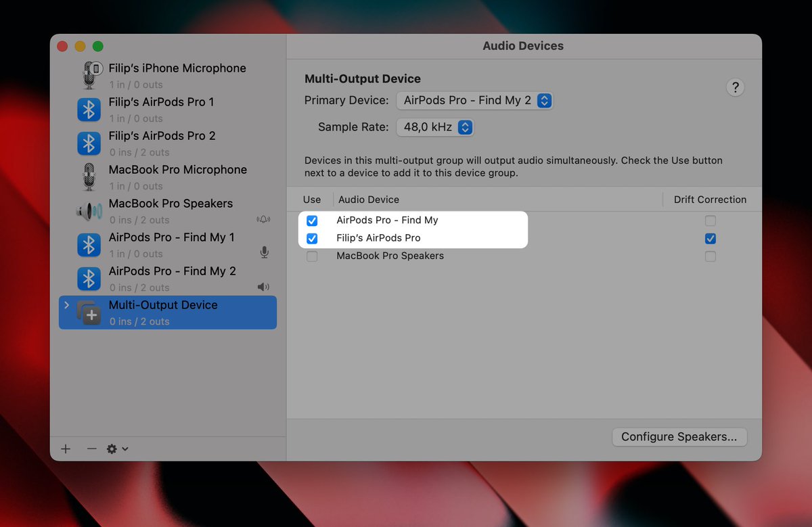Select Filip's AirPods Pro 1 device

coord(168,110)
